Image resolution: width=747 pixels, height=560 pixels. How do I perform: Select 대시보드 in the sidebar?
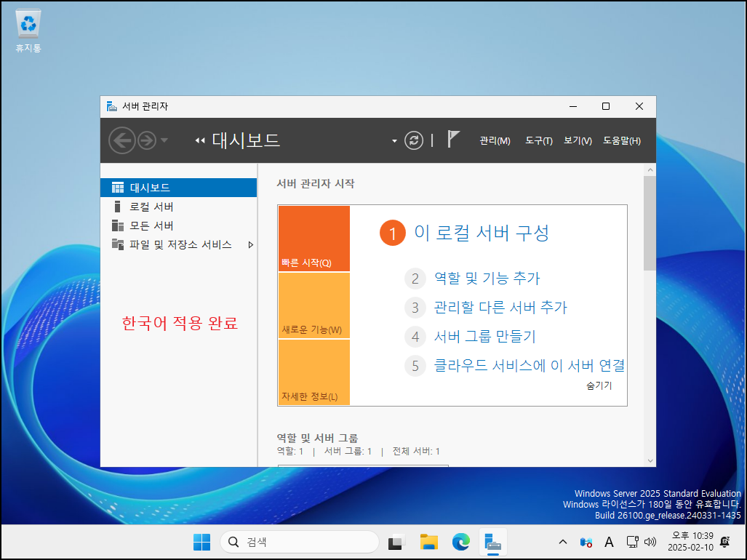(179, 188)
